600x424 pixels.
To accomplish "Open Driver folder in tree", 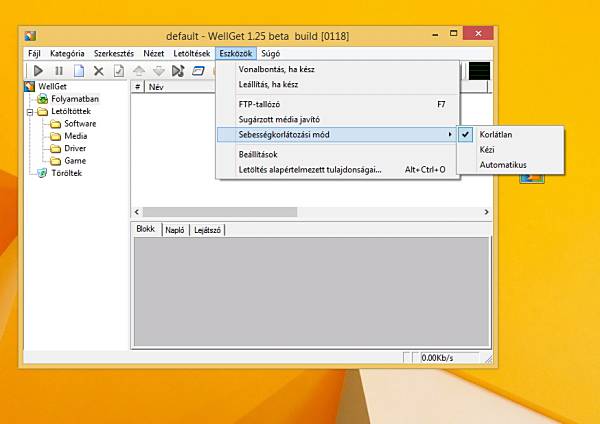I will pyautogui.click(x=75, y=148).
